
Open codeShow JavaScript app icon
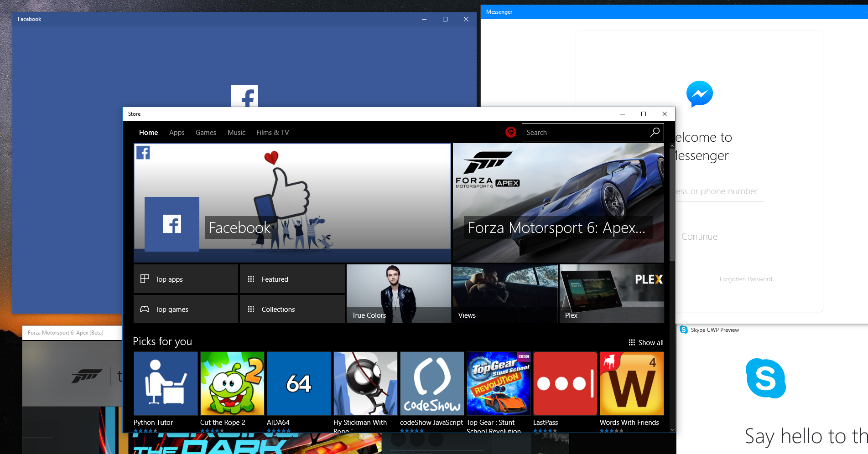click(x=432, y=383)
